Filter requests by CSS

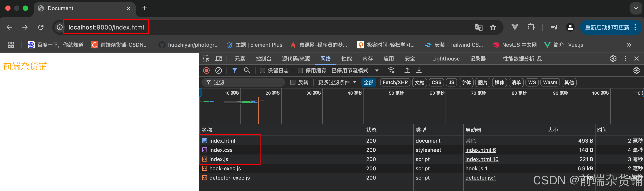436,83
